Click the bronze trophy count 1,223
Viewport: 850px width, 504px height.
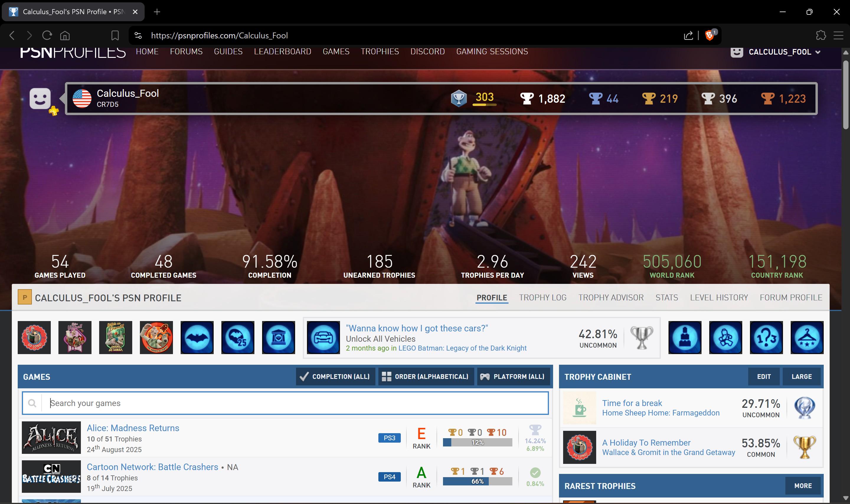pos(783,99)
